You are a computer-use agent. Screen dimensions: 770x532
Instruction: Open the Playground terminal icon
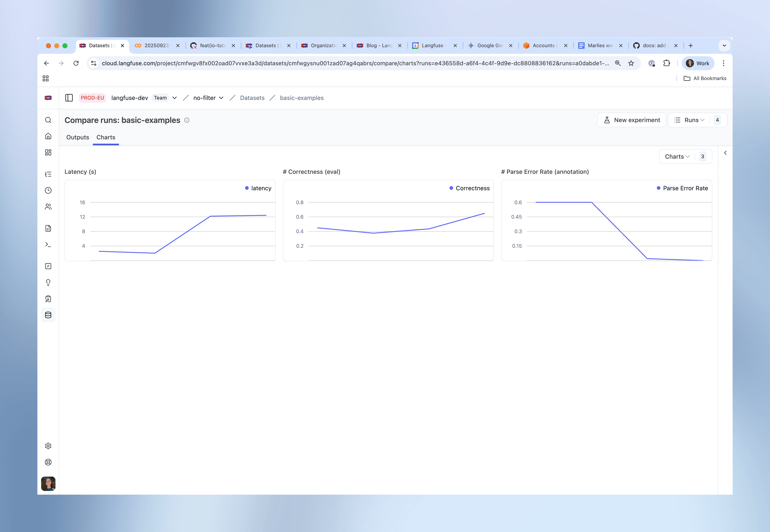pos(48,244)
